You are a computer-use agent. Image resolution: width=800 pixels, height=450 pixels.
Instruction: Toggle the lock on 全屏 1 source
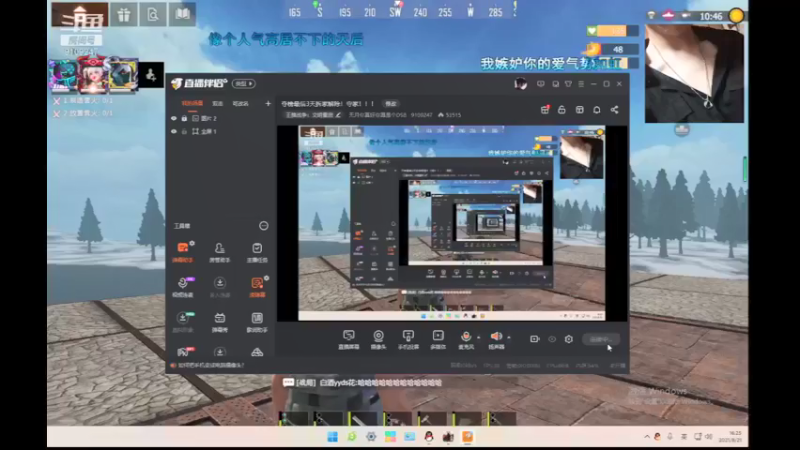pyautogui.click(x=184, y=132)
